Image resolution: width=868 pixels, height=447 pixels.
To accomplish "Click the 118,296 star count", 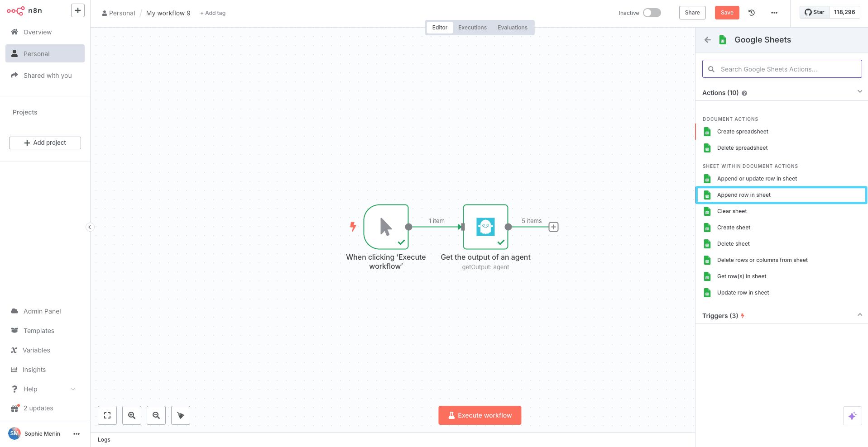I will (844, 12).
